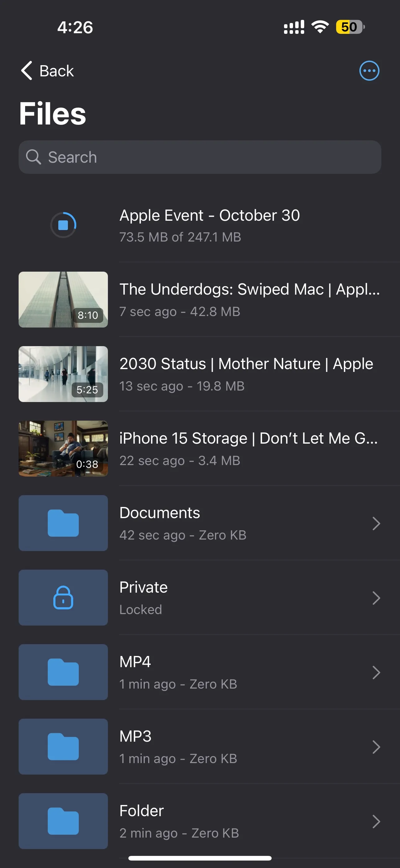
Task: Expand Documents folder chevron
Action: tap(376, 523)
